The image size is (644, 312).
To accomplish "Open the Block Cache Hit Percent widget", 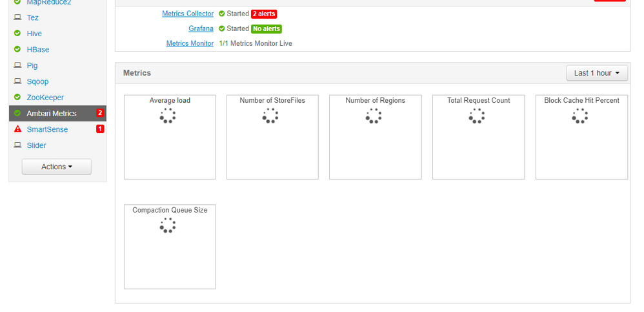I will [581, 138].
